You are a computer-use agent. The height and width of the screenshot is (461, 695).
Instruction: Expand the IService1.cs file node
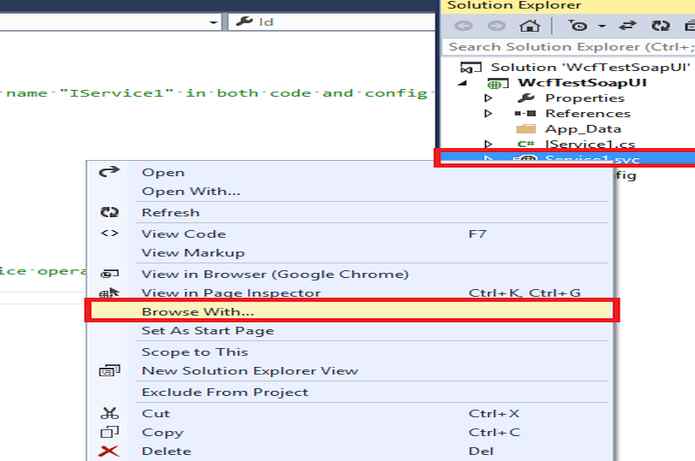(x=488, y=144)
